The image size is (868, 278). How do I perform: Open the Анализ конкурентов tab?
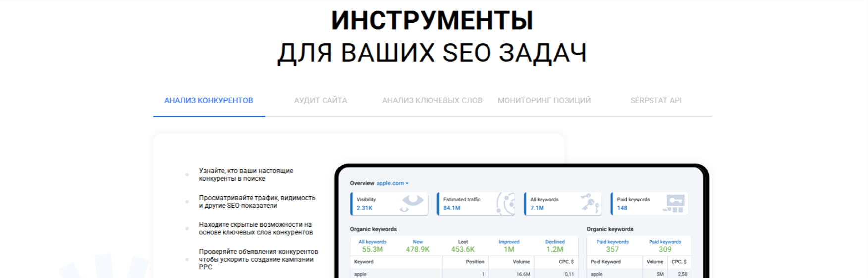[x=209, y=100]
